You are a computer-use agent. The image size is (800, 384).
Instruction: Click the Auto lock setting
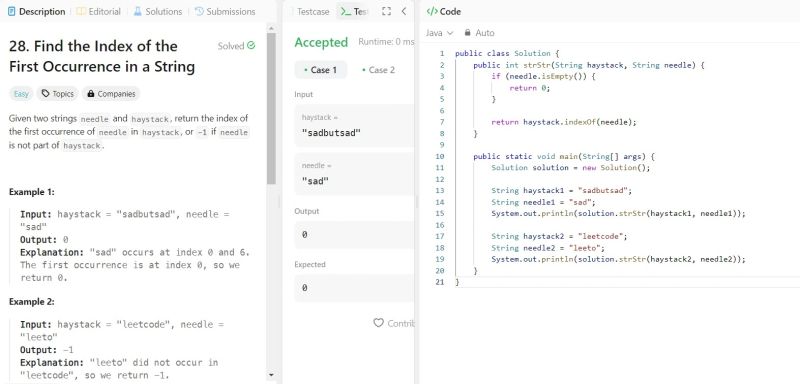[479, 33]
